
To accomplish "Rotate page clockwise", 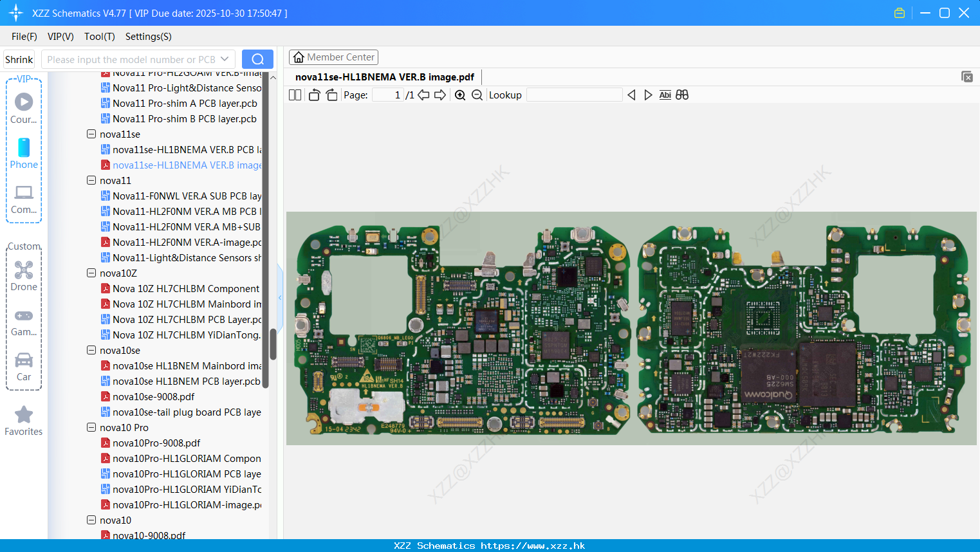I will pos(331,95).
